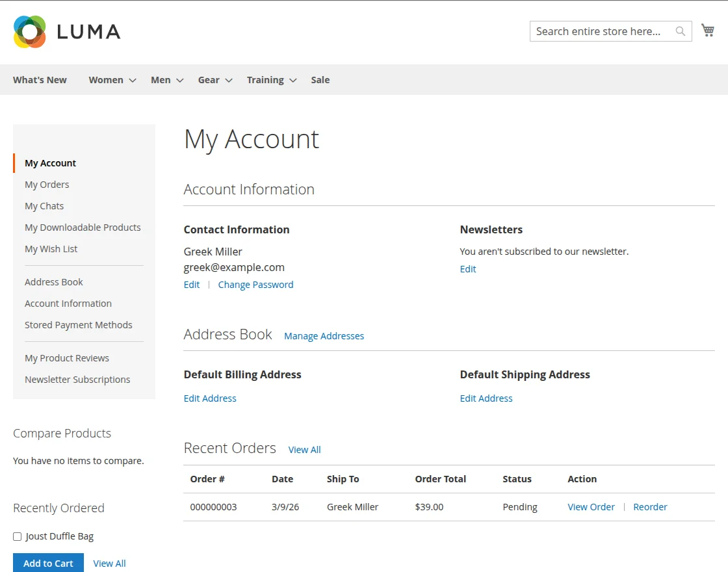Open the shopping cart icon
This screenshot has height=572, width=728.
[x=708, y=31]
